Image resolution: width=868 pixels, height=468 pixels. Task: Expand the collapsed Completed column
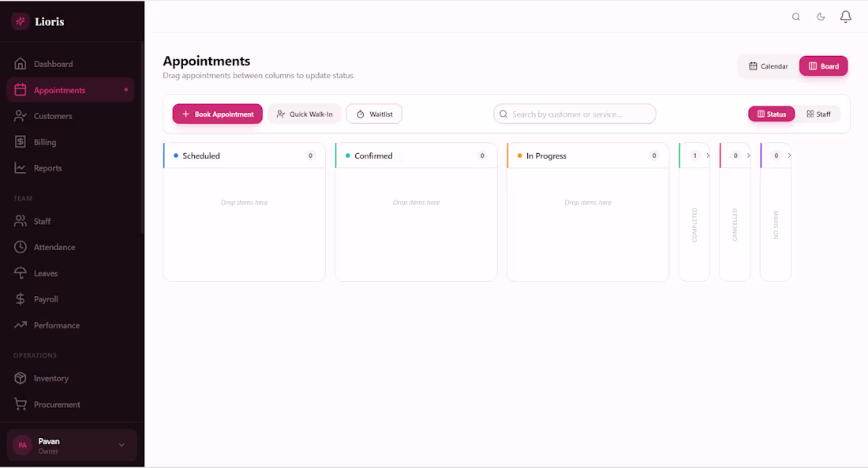click(x=708, y=155)
